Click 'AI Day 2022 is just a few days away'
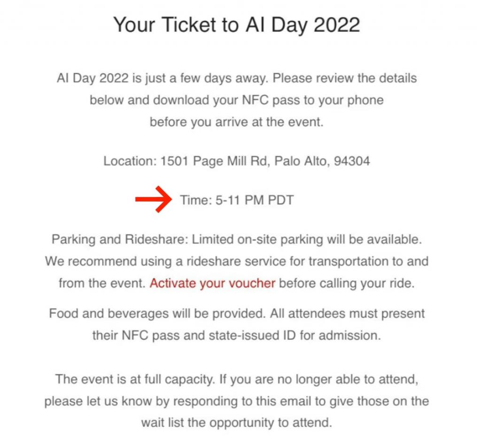The height and width of the screenshot is (448, 481). (163, 78)
